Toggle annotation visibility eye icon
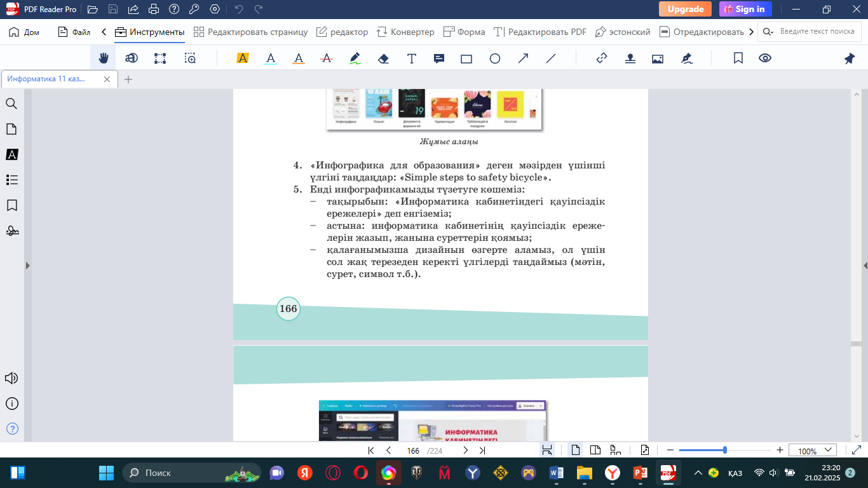Screen dimensions: 868x488 click(765, 58)
